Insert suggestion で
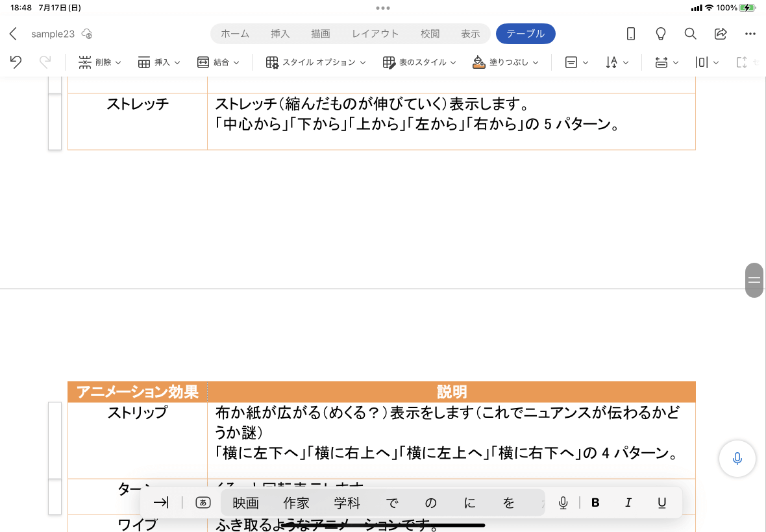 (392, 503)
